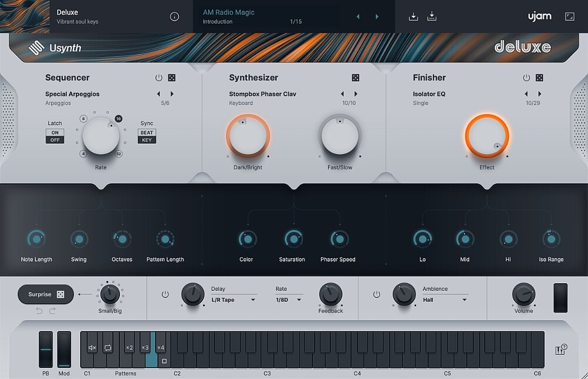Toggle the Finisher power button
Screen dimensions: 588x379
(526, 77)
